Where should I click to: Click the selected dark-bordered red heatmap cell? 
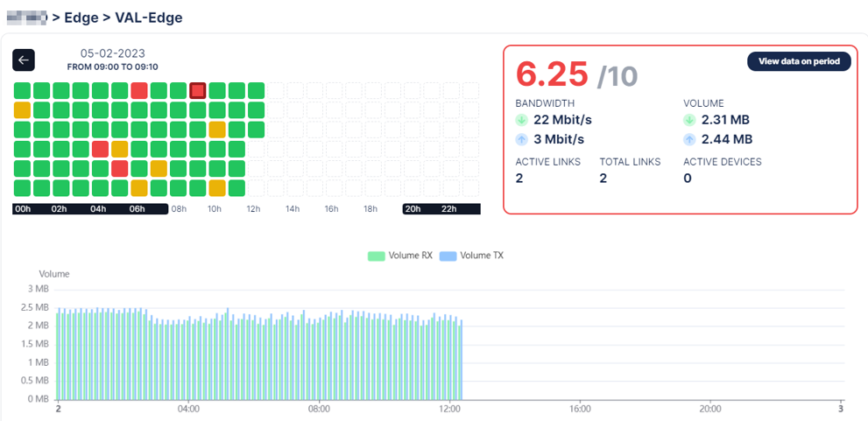tap(198, 90)
